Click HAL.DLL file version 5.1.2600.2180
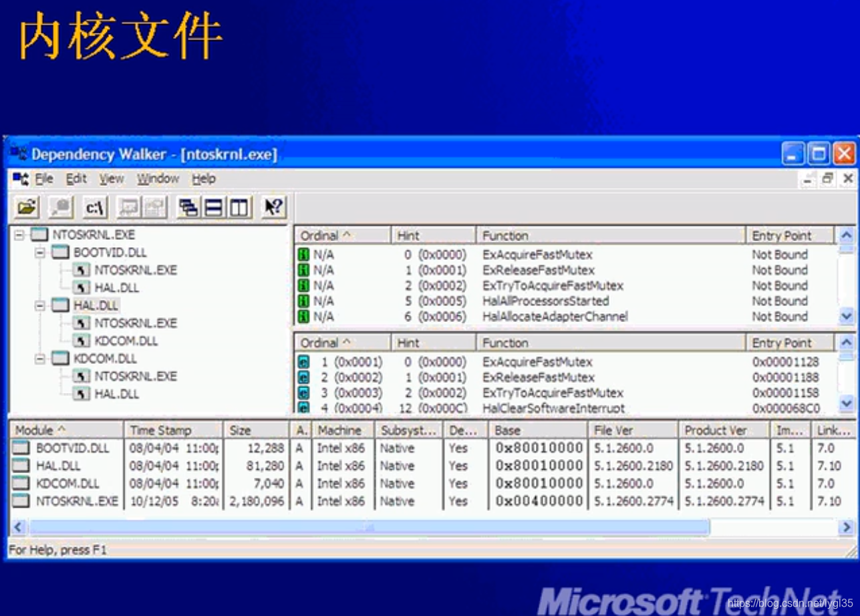The height and width of the screenshot is (616, 860). click(x=633, y=466)
